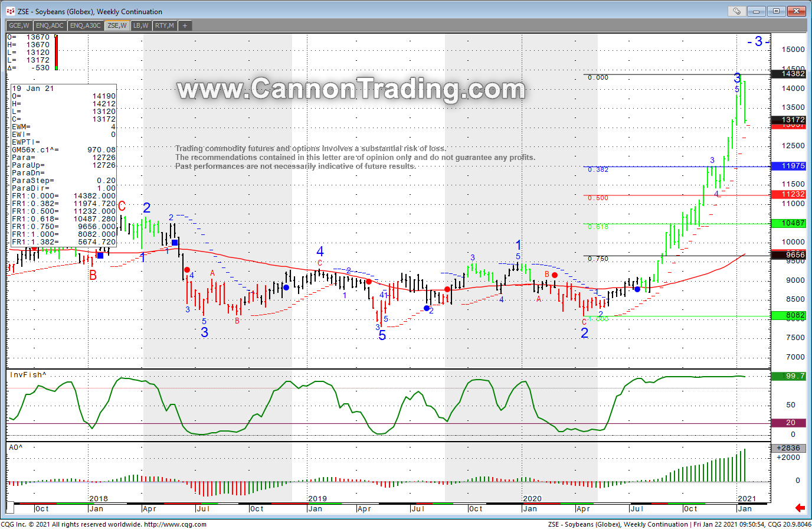Screen dimensions: 812x529
Task: Click the AO oscillator label
Action: pyautogui.click(x=16, y=448)
